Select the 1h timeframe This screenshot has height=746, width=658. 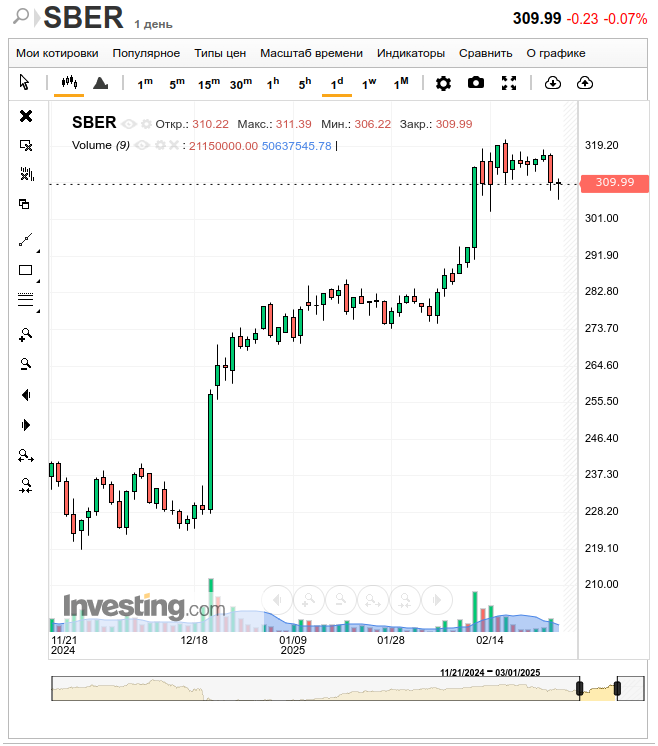point(273,84)
